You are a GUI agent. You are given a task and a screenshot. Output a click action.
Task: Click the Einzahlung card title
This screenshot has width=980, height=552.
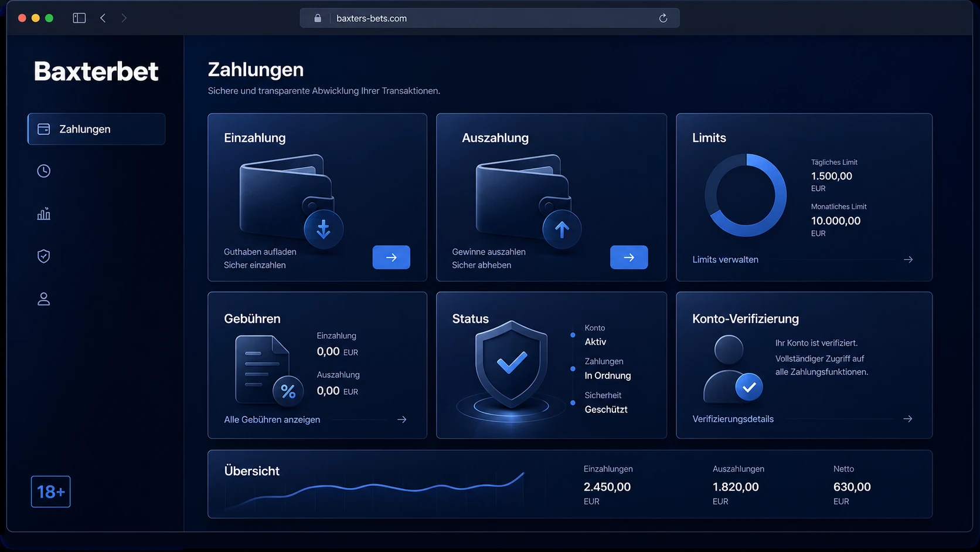[x=255, y=138]
